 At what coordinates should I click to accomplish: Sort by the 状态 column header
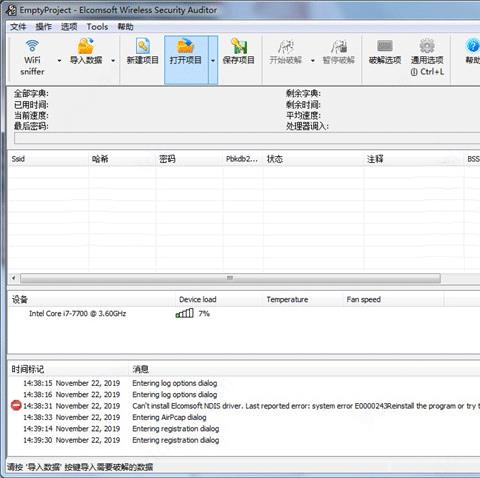coord(314,159)
